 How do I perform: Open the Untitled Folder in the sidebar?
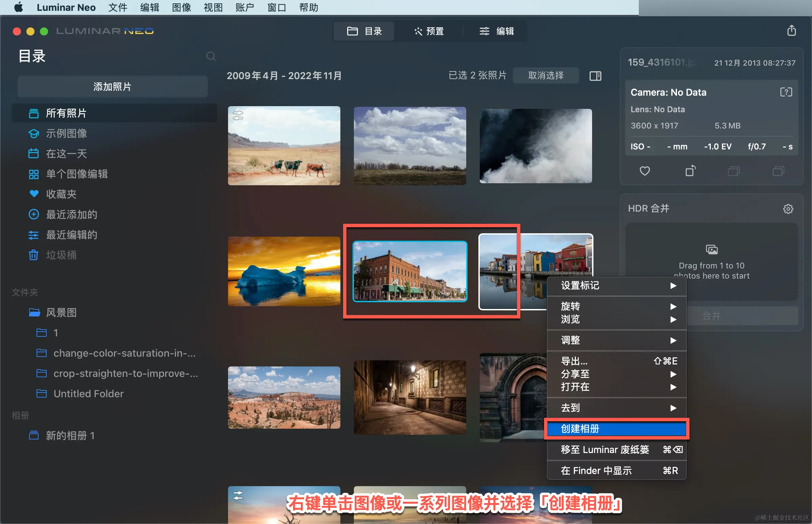[x=89, y=394]
